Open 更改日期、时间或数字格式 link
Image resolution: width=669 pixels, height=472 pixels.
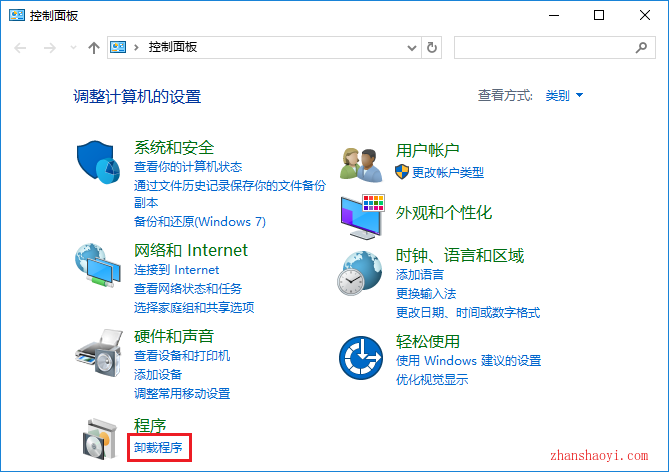click(x=468, y=312)
